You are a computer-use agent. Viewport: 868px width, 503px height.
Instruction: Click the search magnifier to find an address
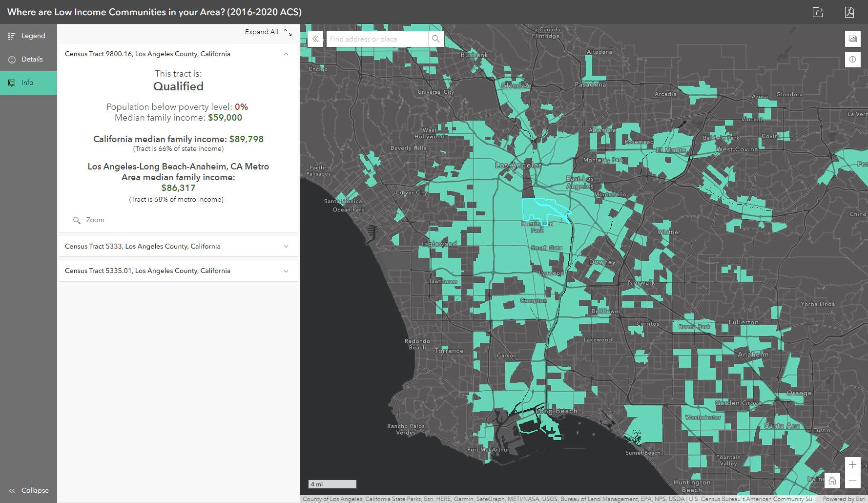(x=436, y=39)
